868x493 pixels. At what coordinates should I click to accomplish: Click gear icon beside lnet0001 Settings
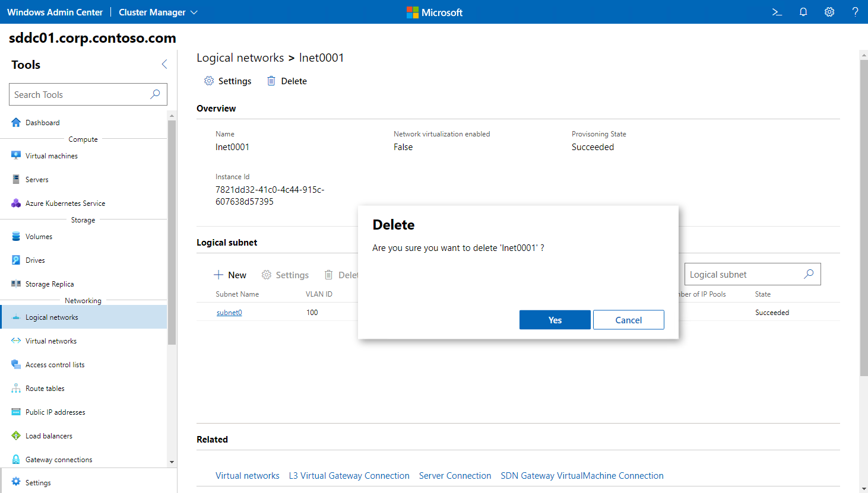[x=209, y=81]
